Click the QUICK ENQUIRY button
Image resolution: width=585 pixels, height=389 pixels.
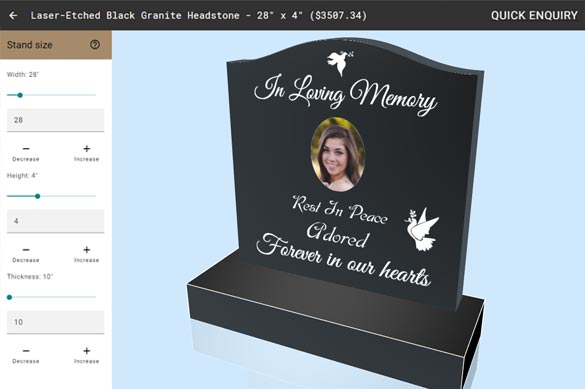pyautogui.click(x=534, y=15)
